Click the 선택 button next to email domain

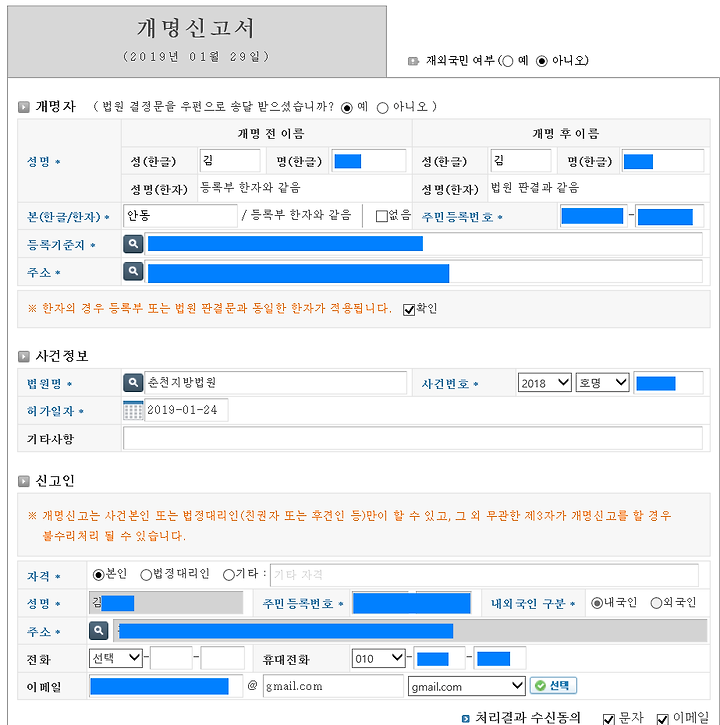click(553, 685)
